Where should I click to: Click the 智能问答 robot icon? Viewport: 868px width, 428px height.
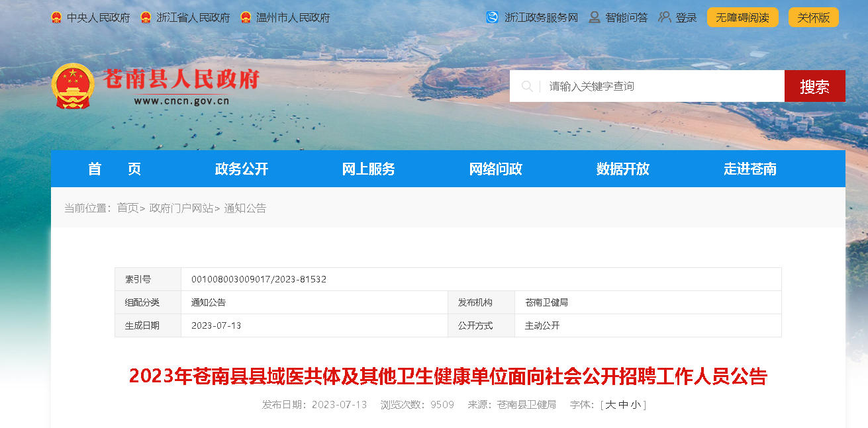595,17
